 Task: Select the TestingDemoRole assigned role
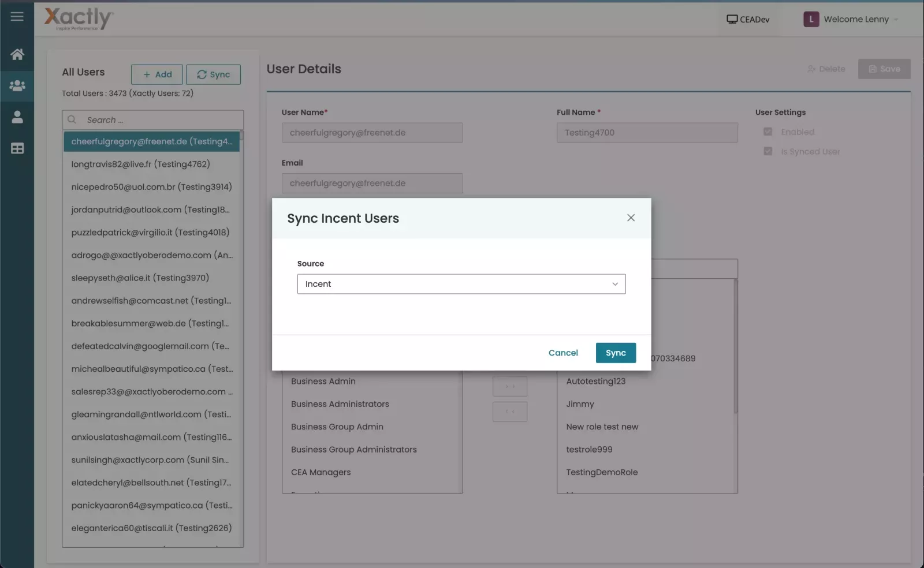(645, 472)
